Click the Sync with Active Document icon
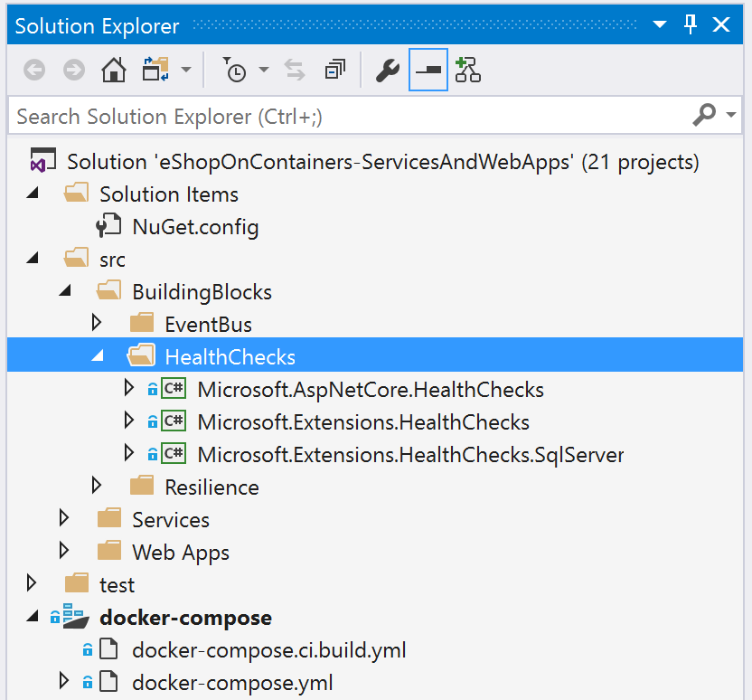 point(294,71)
